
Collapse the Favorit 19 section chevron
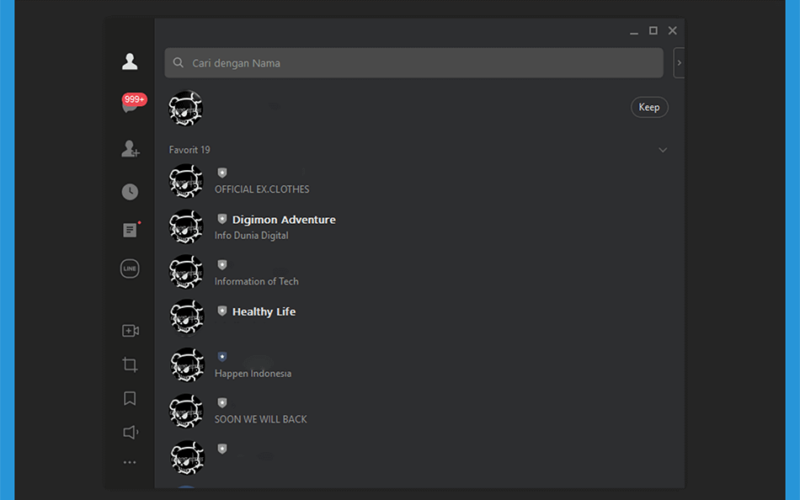(x=662, y=150)
